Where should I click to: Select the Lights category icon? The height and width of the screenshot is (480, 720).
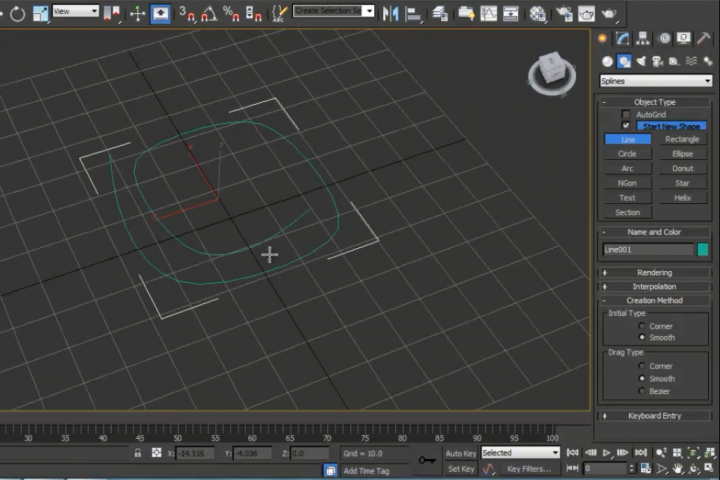pos(640,61)
